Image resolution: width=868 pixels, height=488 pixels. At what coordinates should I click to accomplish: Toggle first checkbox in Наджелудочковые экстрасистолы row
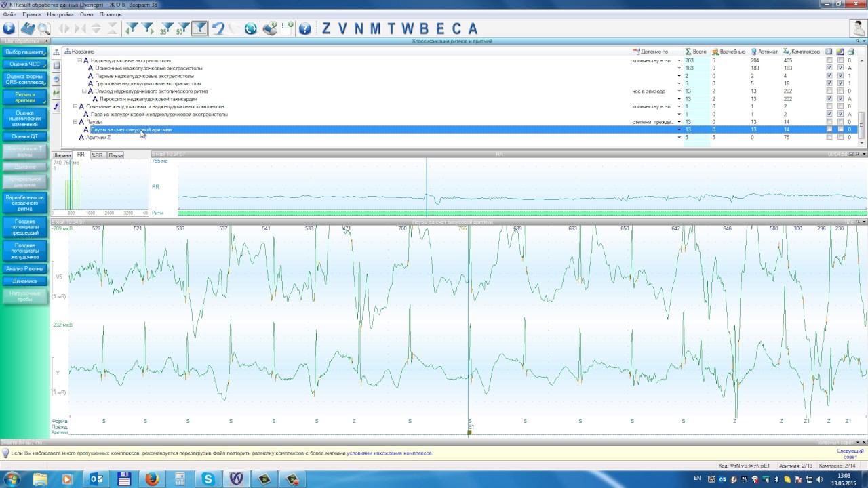coord(829,60)
